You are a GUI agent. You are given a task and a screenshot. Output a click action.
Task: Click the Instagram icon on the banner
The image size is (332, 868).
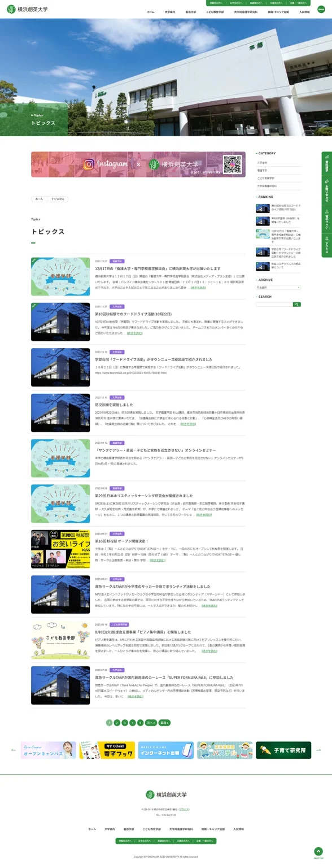[x=89, y=164]
